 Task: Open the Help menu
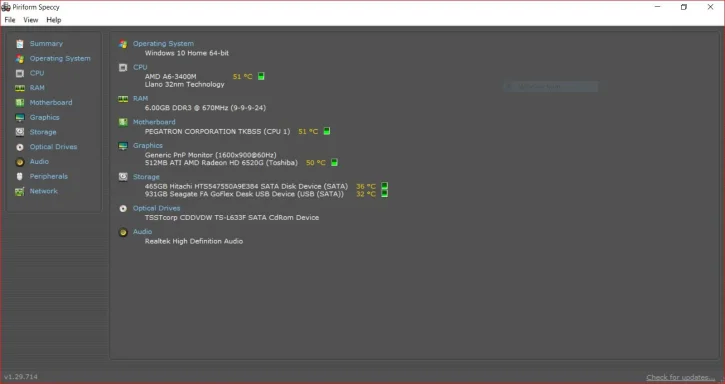pyautogui.click(x=54, y=20)
